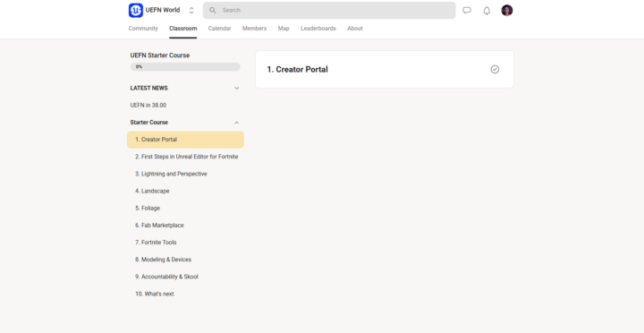Open the 4. Landscape lesson
This screenshot has width=644, height=333.
pos(152,192)
